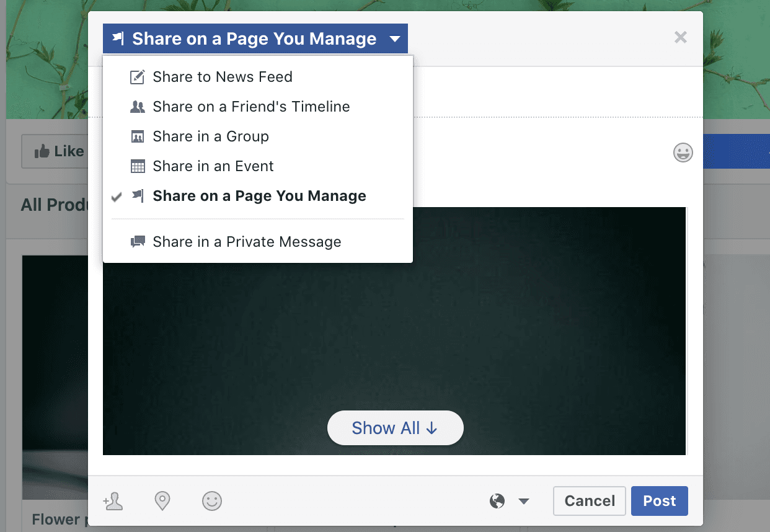Choose Share on a Friend's Timeline
This screenshot has width=770, height=532.
tap(251, 107)
